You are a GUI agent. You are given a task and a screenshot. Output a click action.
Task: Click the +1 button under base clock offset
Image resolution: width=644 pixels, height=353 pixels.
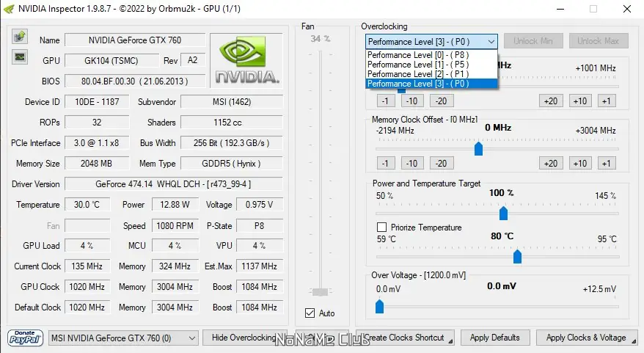tap(607, 101)
